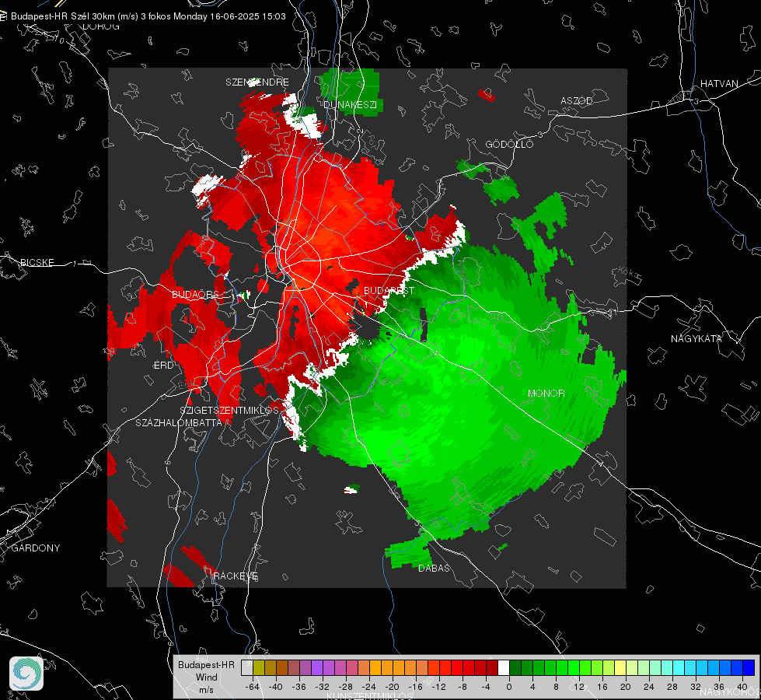Click the 28 value on legend scale
This screenshot has height=700, width=761.
pos(672,687)
